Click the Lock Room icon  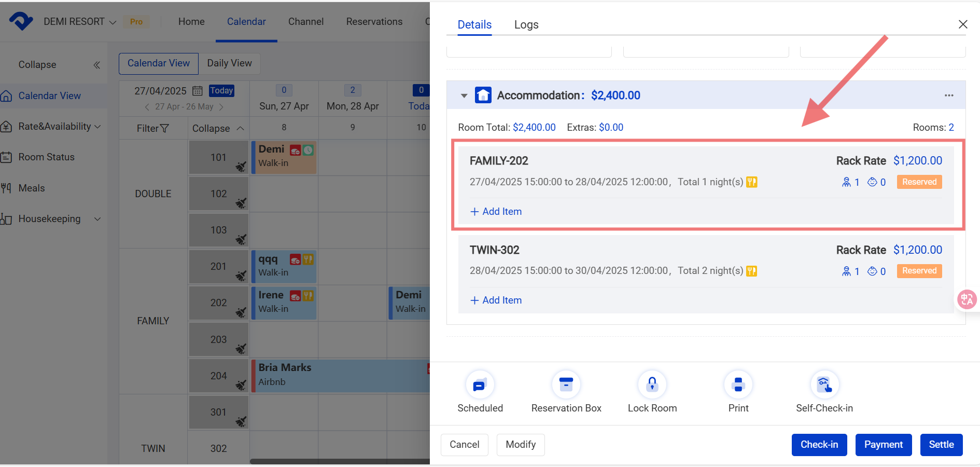point(652,385)
